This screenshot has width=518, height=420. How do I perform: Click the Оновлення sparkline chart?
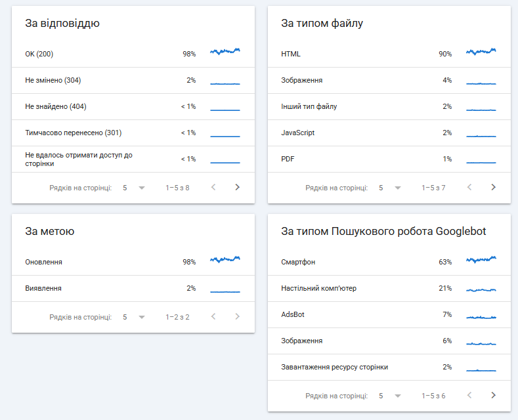(225, 259)
